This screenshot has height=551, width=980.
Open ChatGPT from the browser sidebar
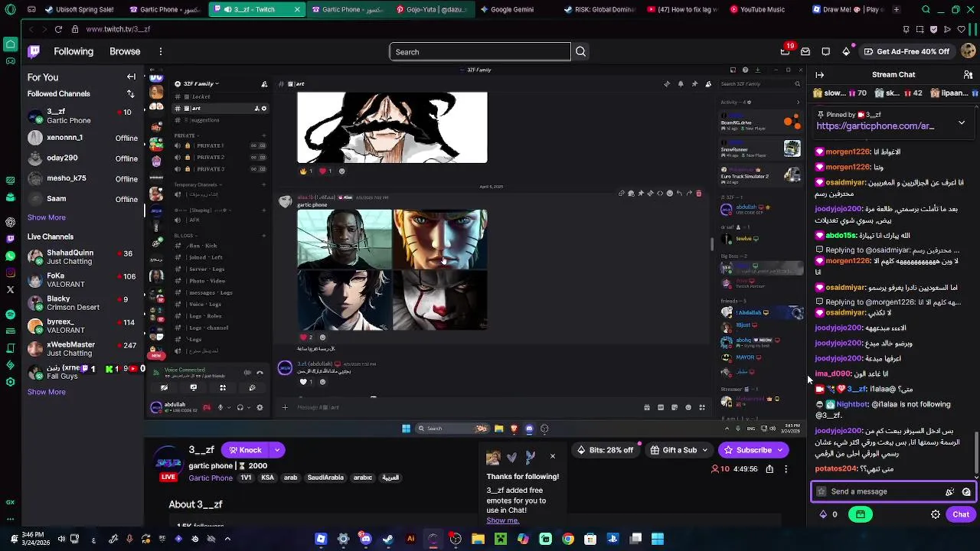coord(10,222)
